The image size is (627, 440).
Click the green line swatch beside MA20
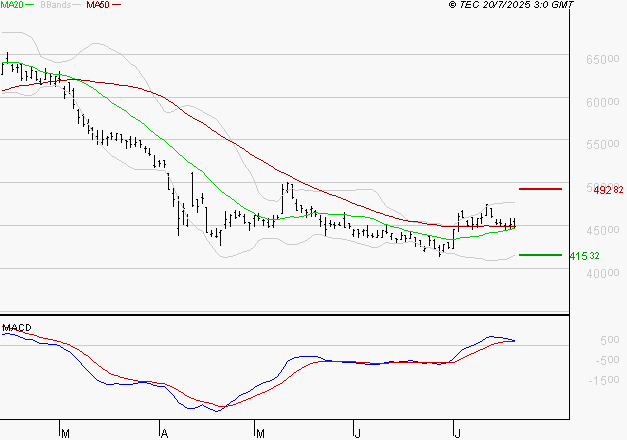pos(31,6)
